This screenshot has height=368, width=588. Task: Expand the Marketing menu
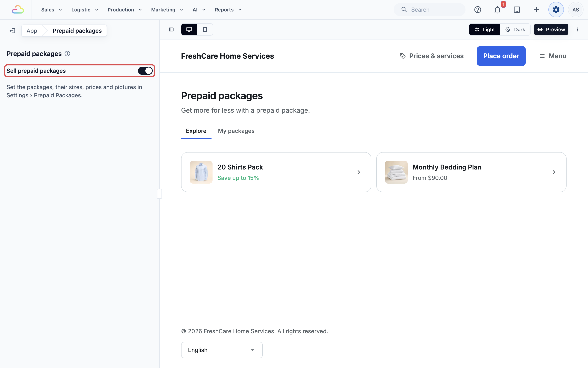[167, 10]
